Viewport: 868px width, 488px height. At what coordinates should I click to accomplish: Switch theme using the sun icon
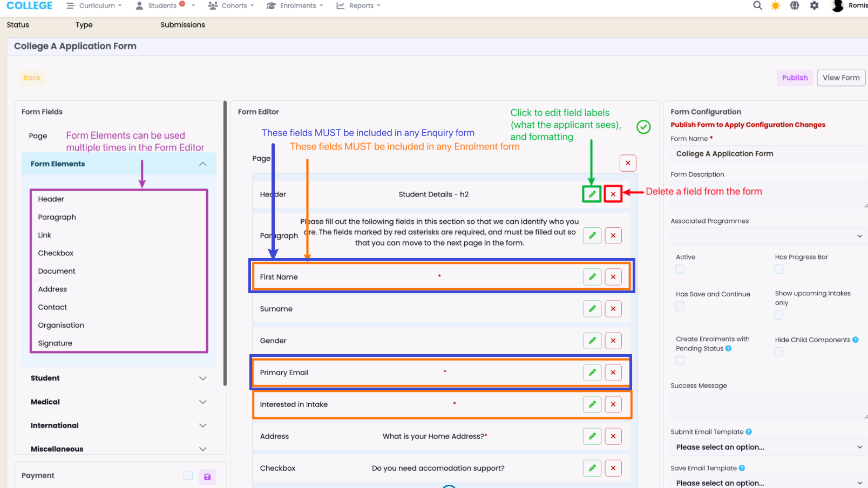(x=776, y=5)
